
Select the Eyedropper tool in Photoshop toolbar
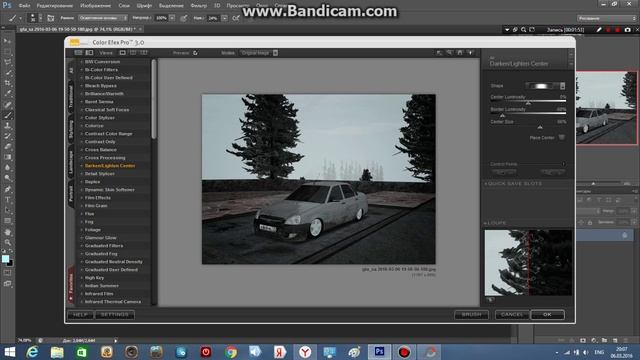point(7,94)
